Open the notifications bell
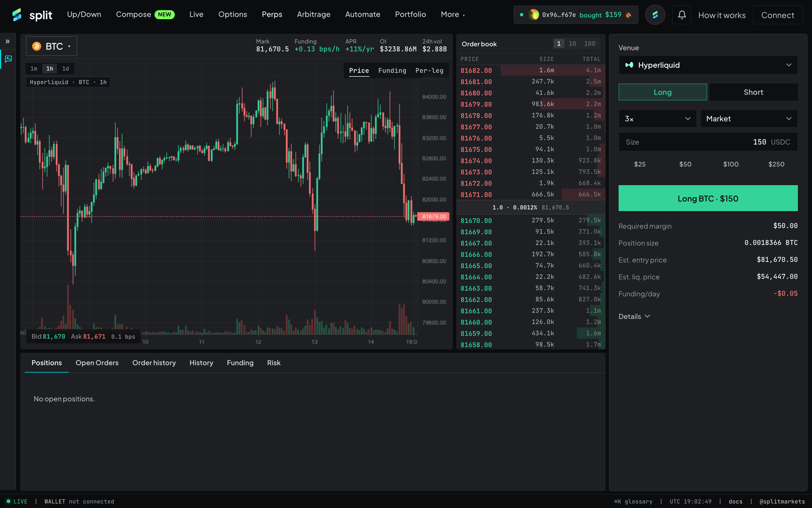 [x=681, y=15]
